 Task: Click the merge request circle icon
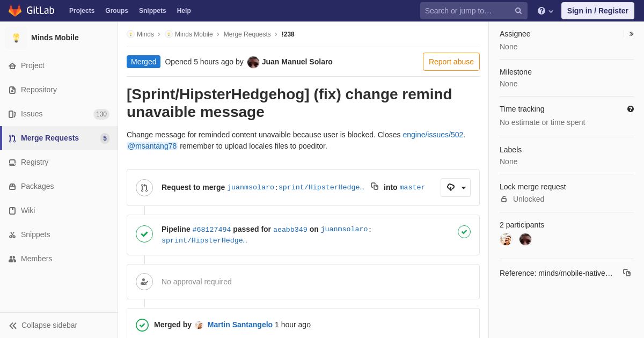[x=144, y=188]
